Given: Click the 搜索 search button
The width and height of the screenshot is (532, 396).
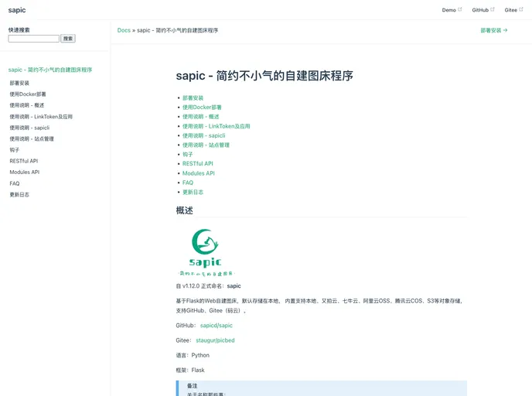Looking at the screenshot, I should point(68,39).
